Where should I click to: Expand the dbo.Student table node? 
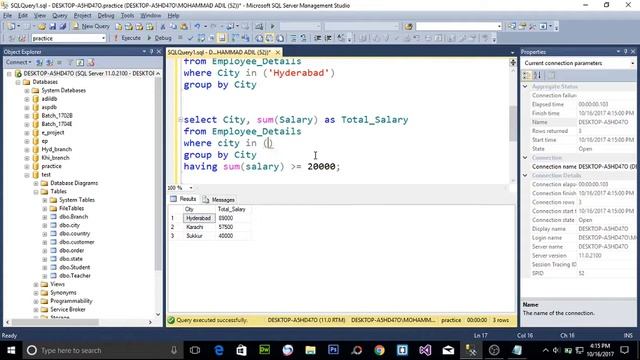pyautogui.click(x=45, y=267)
